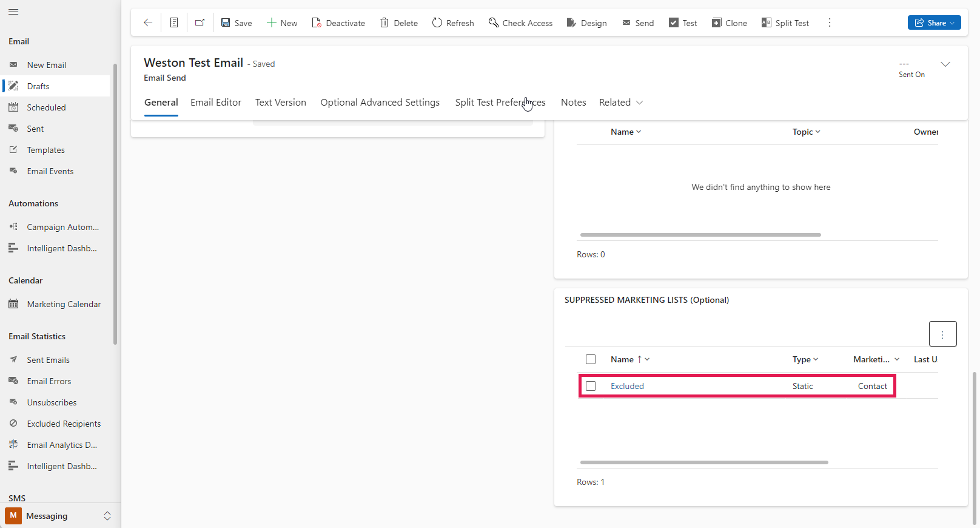Image resolution: width=980 pixels, height=528 pixels.
Task: Click the Test command
Action: (683, 22)
